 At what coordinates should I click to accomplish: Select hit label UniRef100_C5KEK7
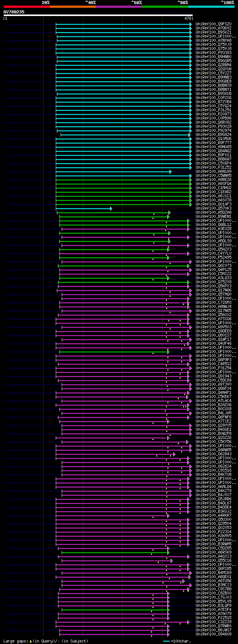click(213, 397)
